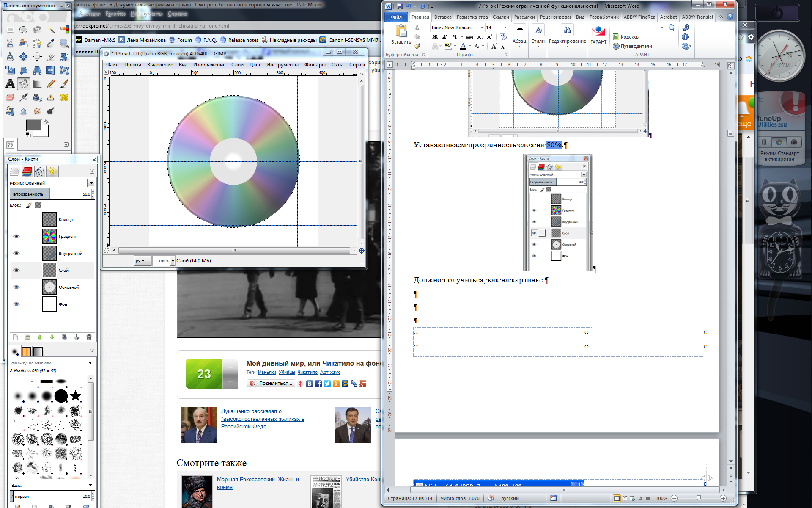Select Hardness 050 brush thumbnail

coord(32,396)
